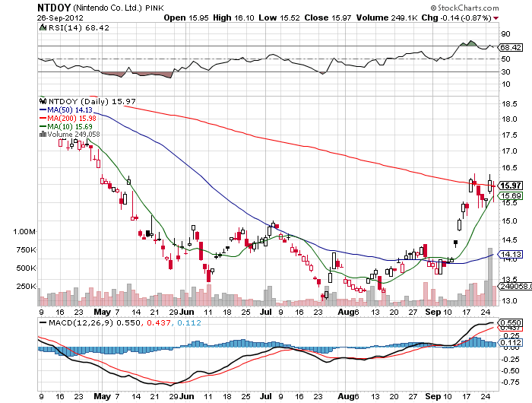Image resolution: width=532 pixels, height=403 pixels.
Task: Click the blue MA(50) 14.13 legend
Action: click(66, 109)
